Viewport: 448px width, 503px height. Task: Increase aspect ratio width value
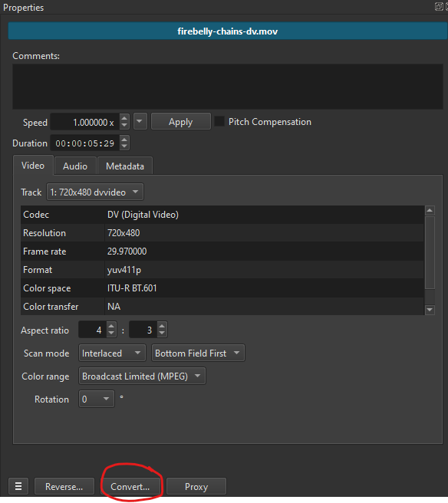click(x=111, y=326)
